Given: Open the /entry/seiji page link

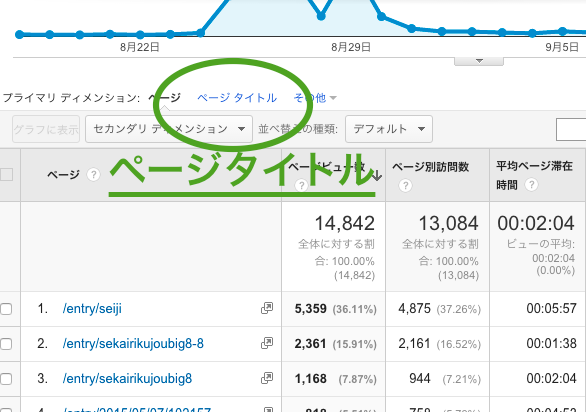Looking at the screenshot, I should pos(92,309).
